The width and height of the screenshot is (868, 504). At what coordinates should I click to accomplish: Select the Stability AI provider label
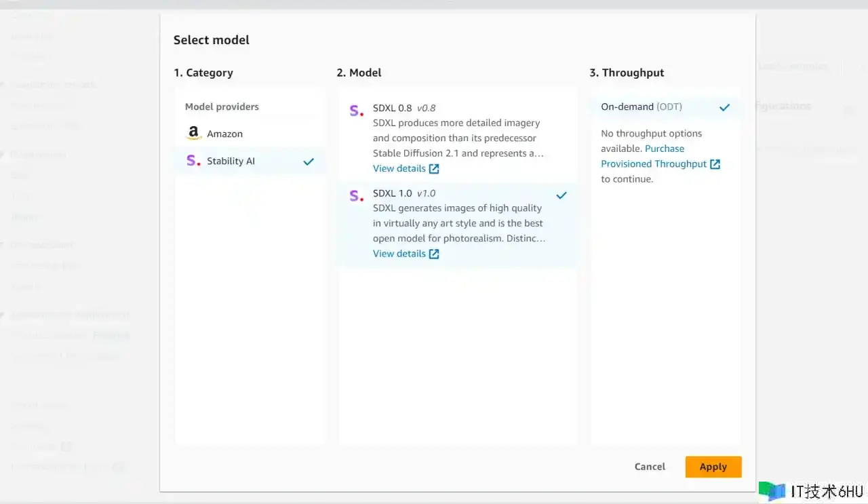pos(231,161)
